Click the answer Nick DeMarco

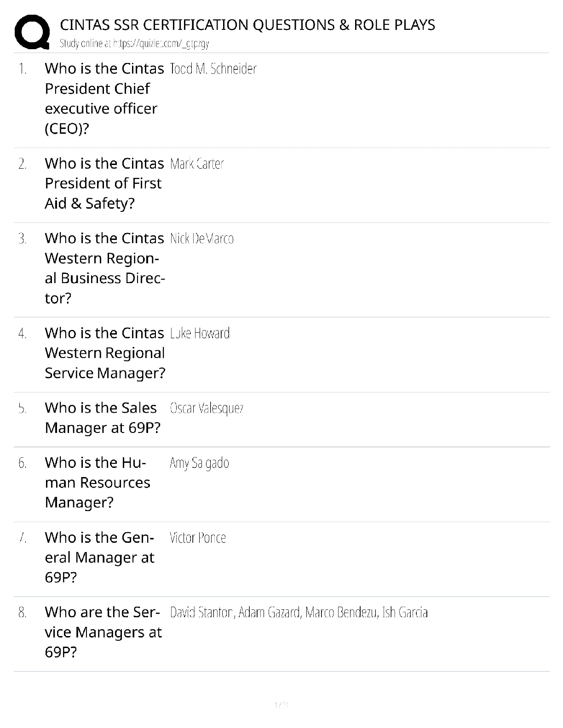[x=201, y=239]
